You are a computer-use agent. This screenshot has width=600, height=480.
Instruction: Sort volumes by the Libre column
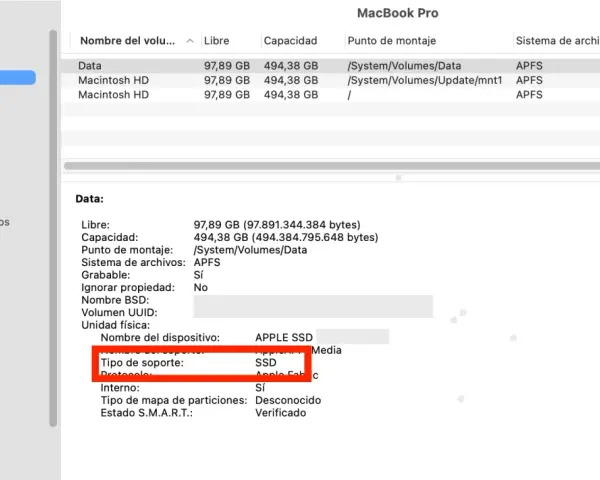[x=217, y=41]
